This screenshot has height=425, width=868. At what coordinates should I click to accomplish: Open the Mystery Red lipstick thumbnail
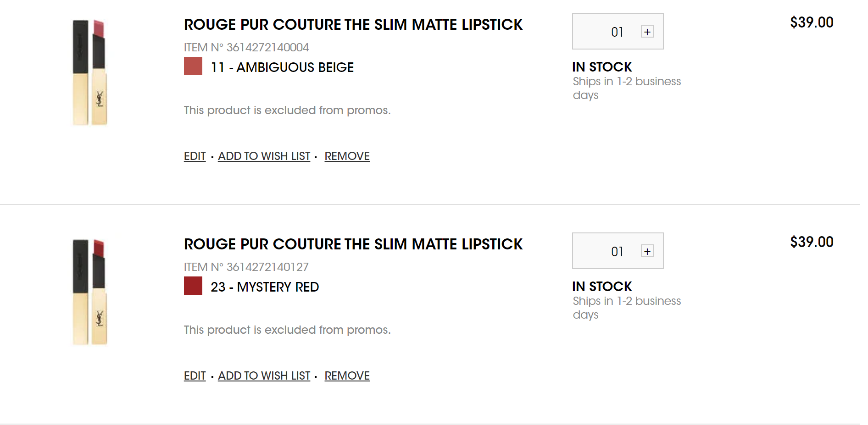[90, 292]
